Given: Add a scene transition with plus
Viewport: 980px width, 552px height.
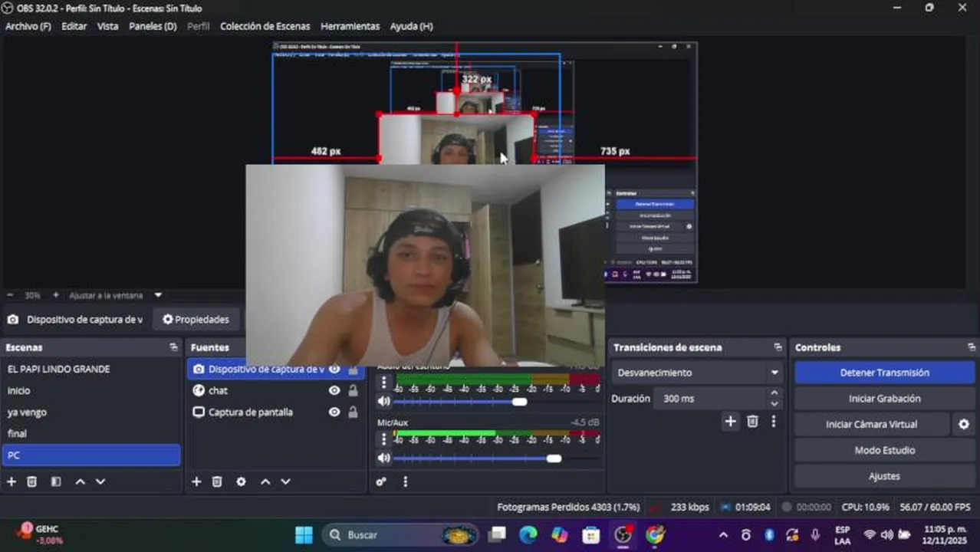Looking at the screenshot, I should click(730, 421).
